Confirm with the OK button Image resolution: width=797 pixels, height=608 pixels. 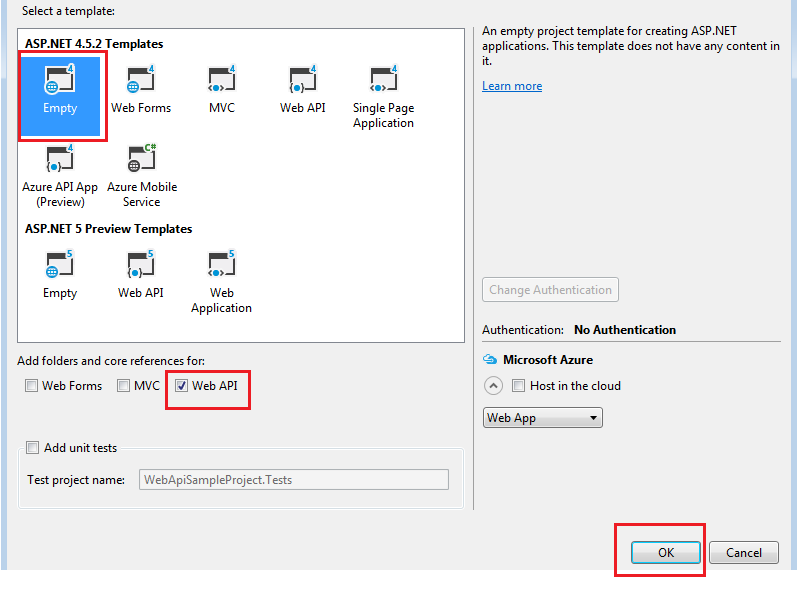(665, 553)
